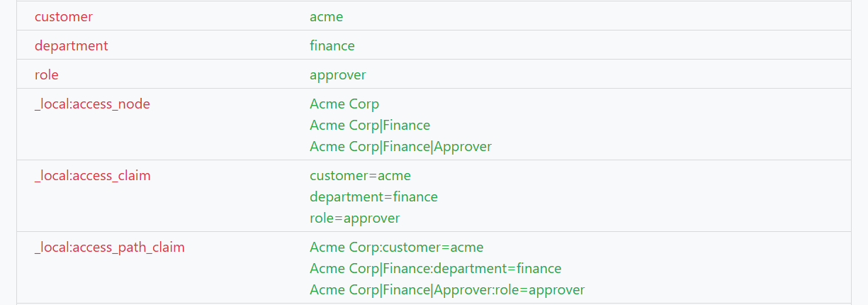Screen dimensions: 868x305
Task: Click empty space right of "approver" in role row
Action: tap(602, 74)
